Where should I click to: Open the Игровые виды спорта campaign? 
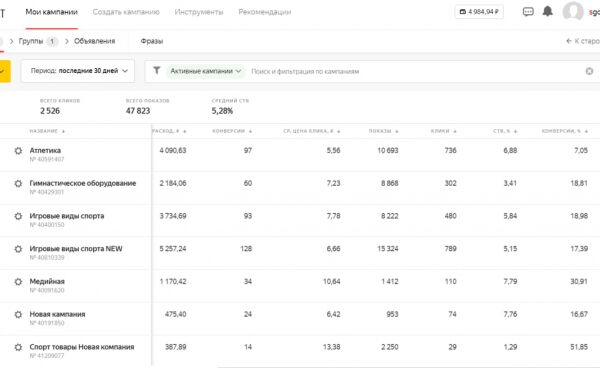coord(67,216)
